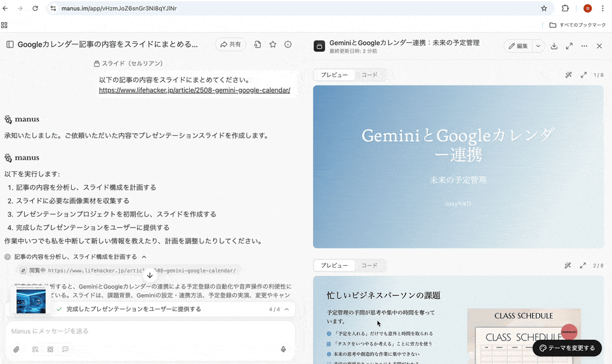Image resolution: width=612 pixels, height=364 pixels.
Task: Collapse the 記事の内容を分析し step
Action: pos(144,257)
